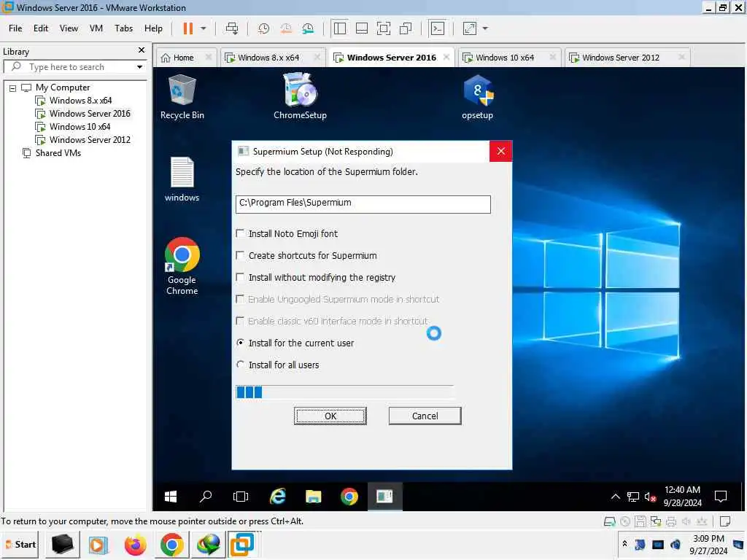This screenshot has height=560, width=747.
Task: Click the guest muted volume tray icon
Action: click(x=650, y=497)
